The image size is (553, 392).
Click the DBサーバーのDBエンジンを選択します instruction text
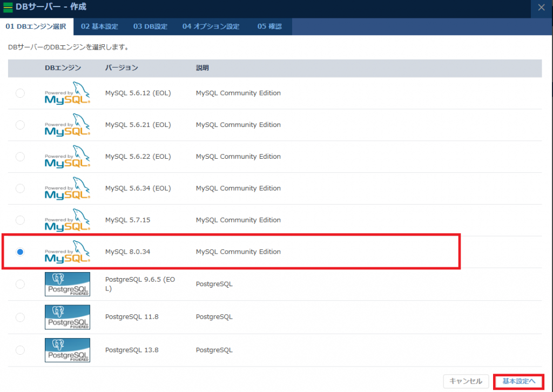(x=69, y=47)
